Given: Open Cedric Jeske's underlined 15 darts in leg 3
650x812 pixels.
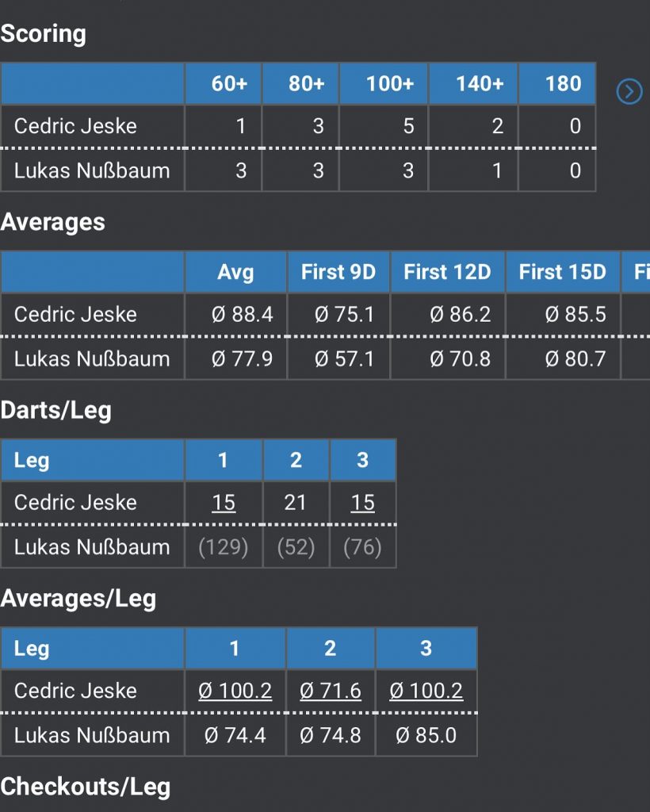Looking at the screenshot, I should tap(362, 503).
